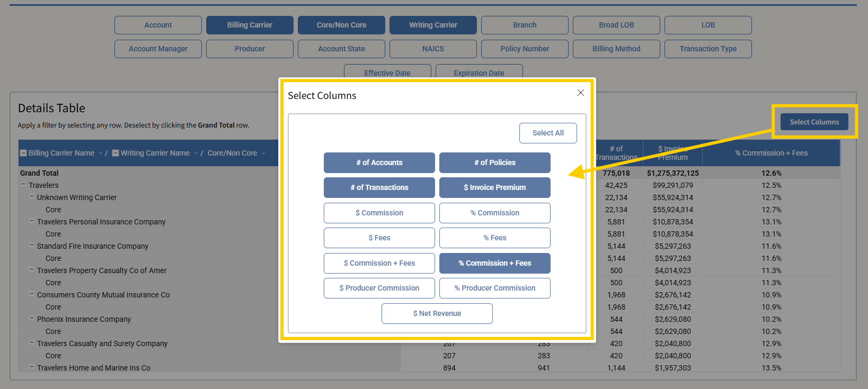Click the Grand Total premium $1,275,372,125

pos(673,173)
